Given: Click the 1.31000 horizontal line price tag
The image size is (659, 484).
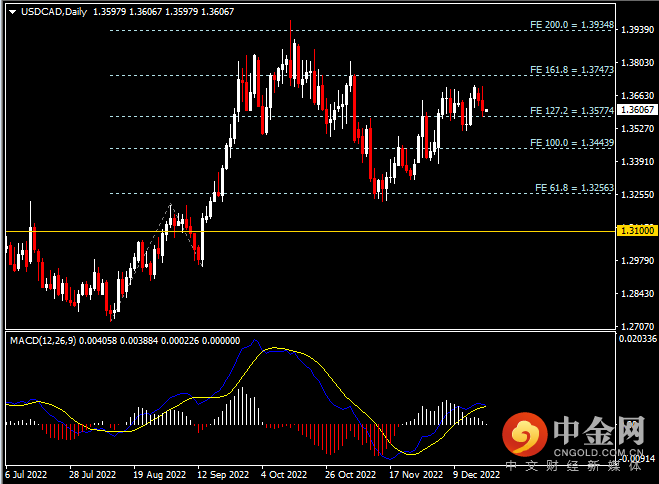Looking at the screenshot, I should pyautogui.click(x=637, y=231).
